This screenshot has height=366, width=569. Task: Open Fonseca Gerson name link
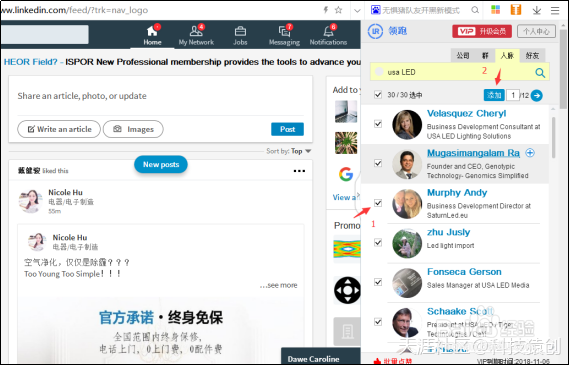(464, 272)
